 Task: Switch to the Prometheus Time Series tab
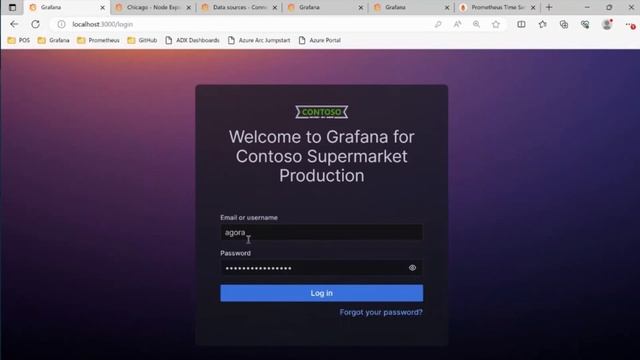[x=498, y=7]
